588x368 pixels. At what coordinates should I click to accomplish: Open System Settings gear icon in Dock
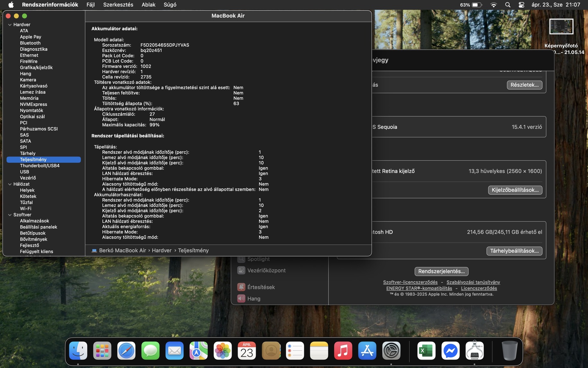(391, 350)
